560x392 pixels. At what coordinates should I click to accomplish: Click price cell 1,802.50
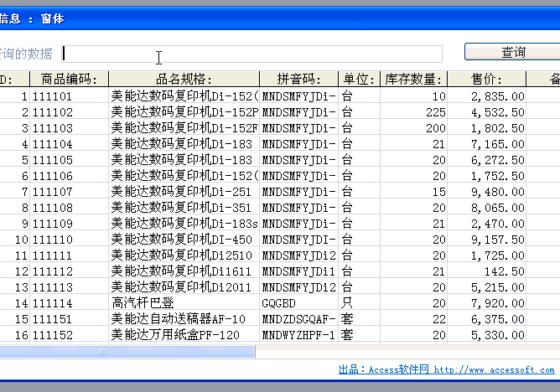(x=487, y=127)
